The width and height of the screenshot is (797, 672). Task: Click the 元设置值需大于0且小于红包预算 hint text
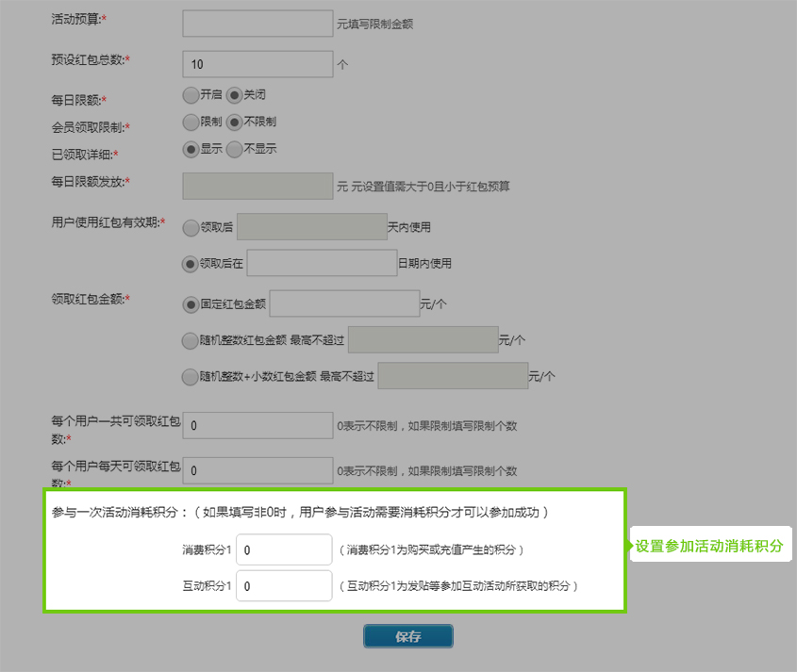[430, 187]
